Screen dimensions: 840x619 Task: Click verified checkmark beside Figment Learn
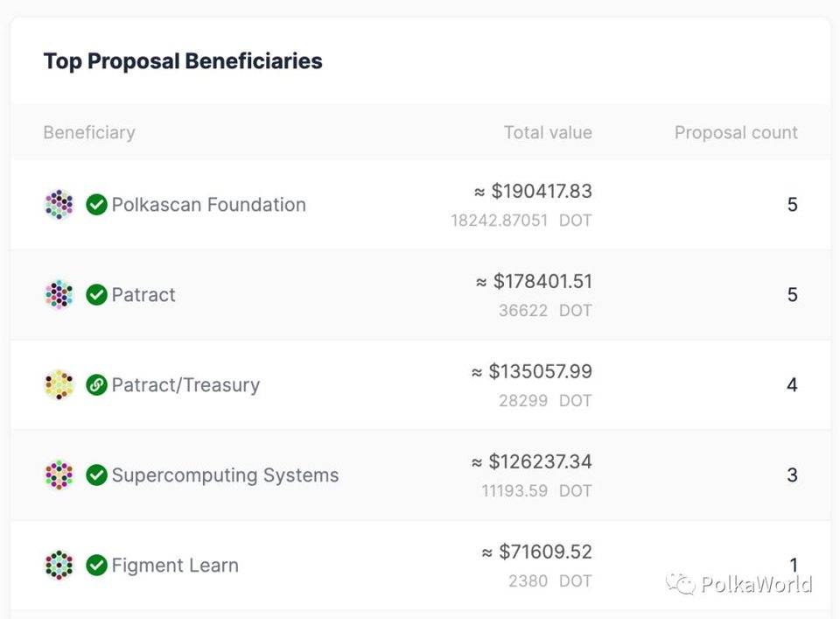click(x=96, y=566)
